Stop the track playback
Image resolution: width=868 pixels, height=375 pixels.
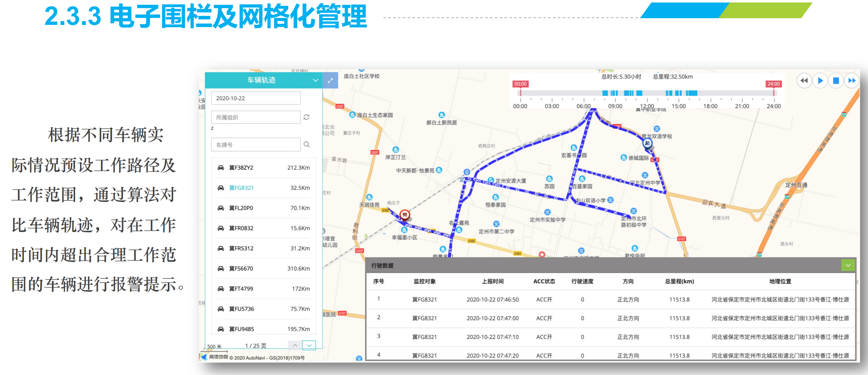click(x=836, y=81)
